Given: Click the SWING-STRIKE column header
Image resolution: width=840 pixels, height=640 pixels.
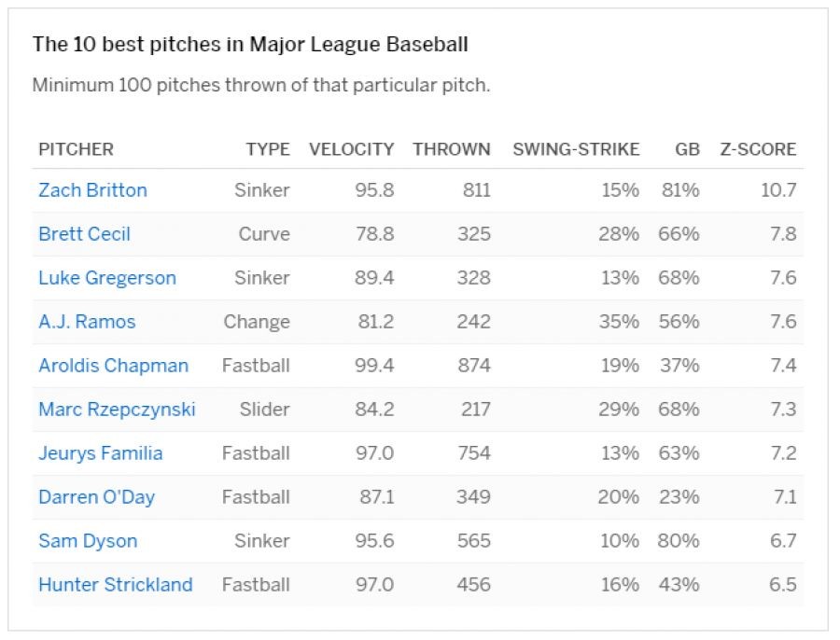Looking at the screenshot, I should [x=576, y=149].
